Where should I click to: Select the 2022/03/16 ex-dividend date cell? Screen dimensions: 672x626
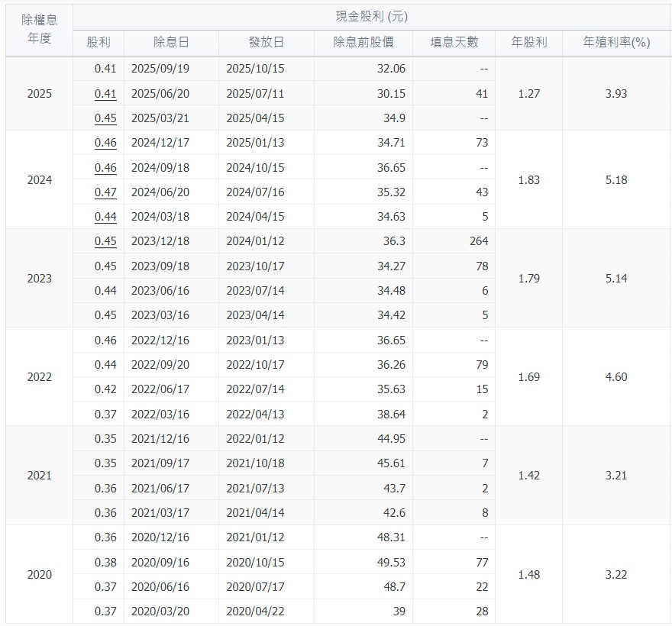click(x=160, y=414)
